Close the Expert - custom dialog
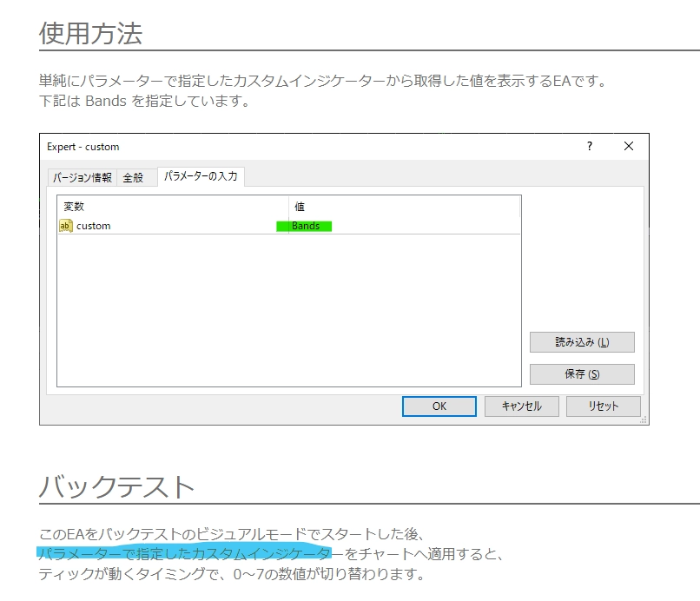Viewport: 700px width, 601px height. 629,147
